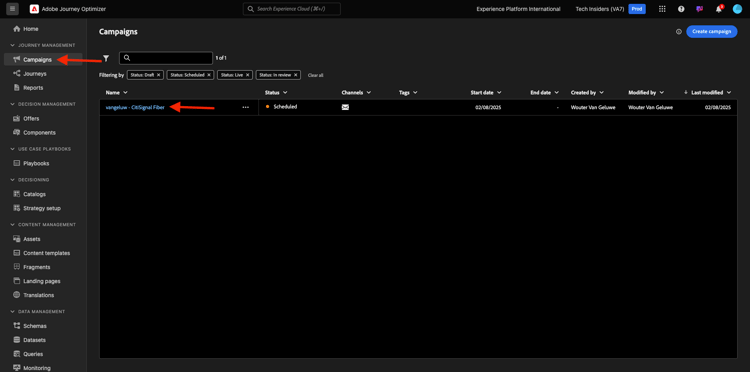
Task: Remove the Status: Scheduled filter chip
Action: tap(209, 75)
